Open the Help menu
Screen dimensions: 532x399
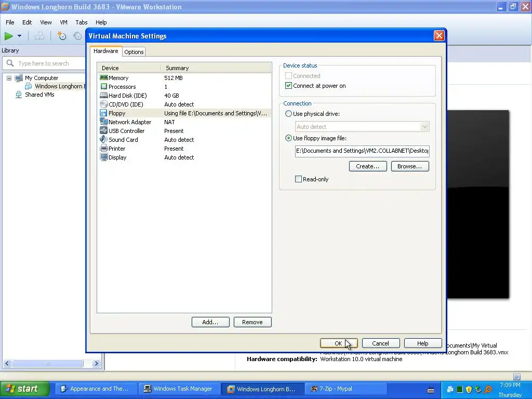pos(101,22)
